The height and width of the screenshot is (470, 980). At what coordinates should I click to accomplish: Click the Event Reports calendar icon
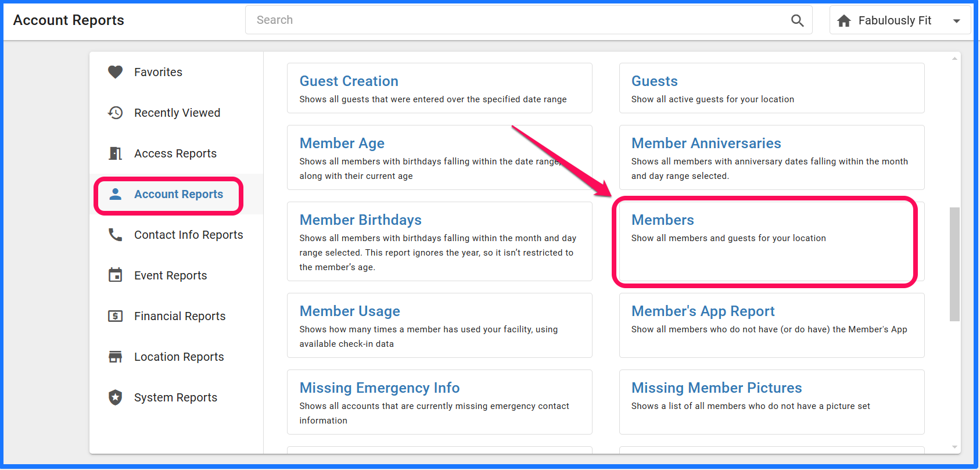(x=116, y=275)
